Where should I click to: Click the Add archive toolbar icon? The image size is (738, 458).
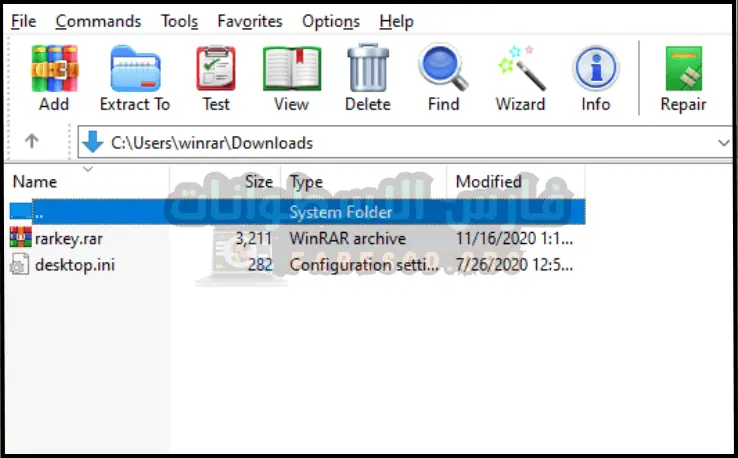(x=54, y=70)
